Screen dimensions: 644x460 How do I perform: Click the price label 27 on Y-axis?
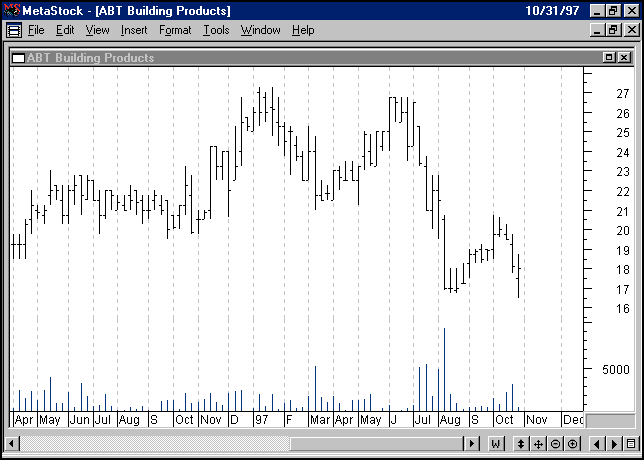[x=623, y=94]
